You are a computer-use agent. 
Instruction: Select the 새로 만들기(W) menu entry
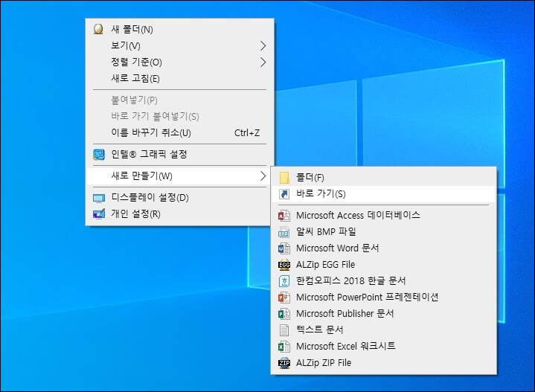[x=180, y=176]
